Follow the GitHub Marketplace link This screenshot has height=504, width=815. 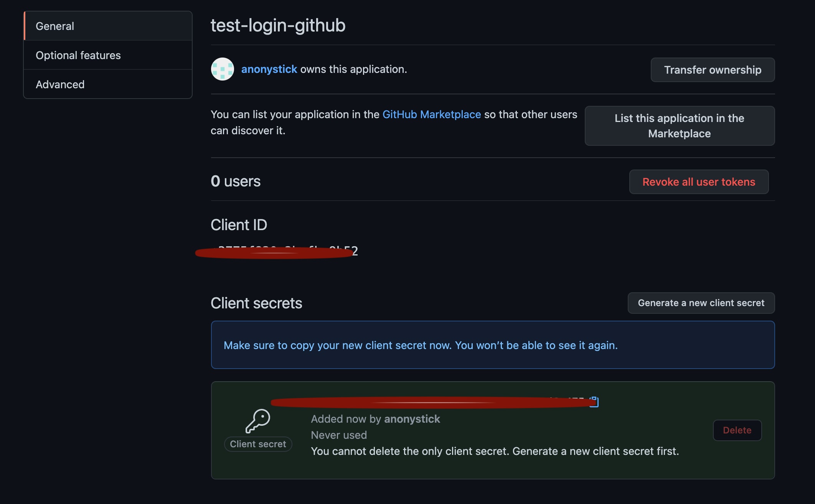pyautogui.click(x=431, y=114)
